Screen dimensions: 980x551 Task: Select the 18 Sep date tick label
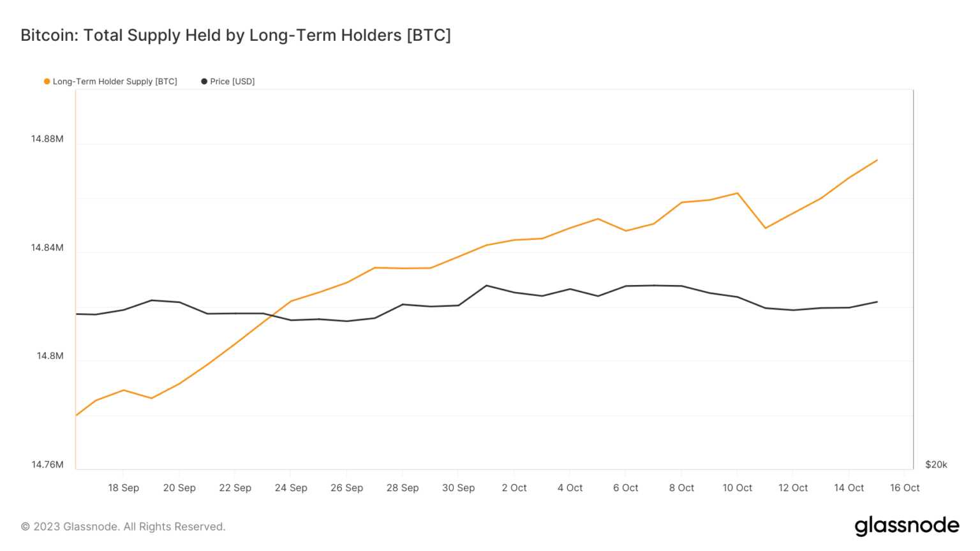coord(123,488)
